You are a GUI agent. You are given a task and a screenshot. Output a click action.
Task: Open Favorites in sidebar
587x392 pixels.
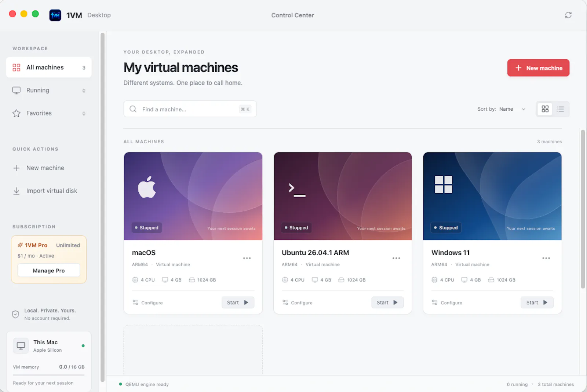pyautogui.click(x=48, y=113)
